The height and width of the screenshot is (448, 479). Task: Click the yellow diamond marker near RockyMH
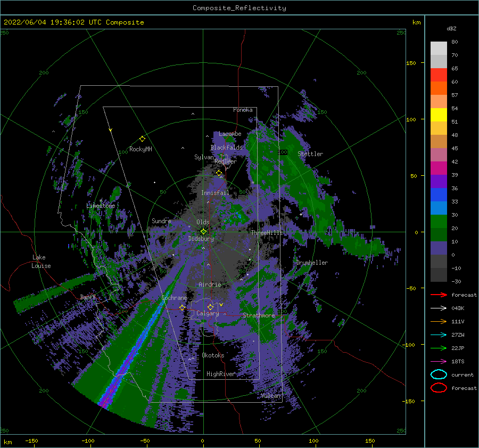point(142,139)
